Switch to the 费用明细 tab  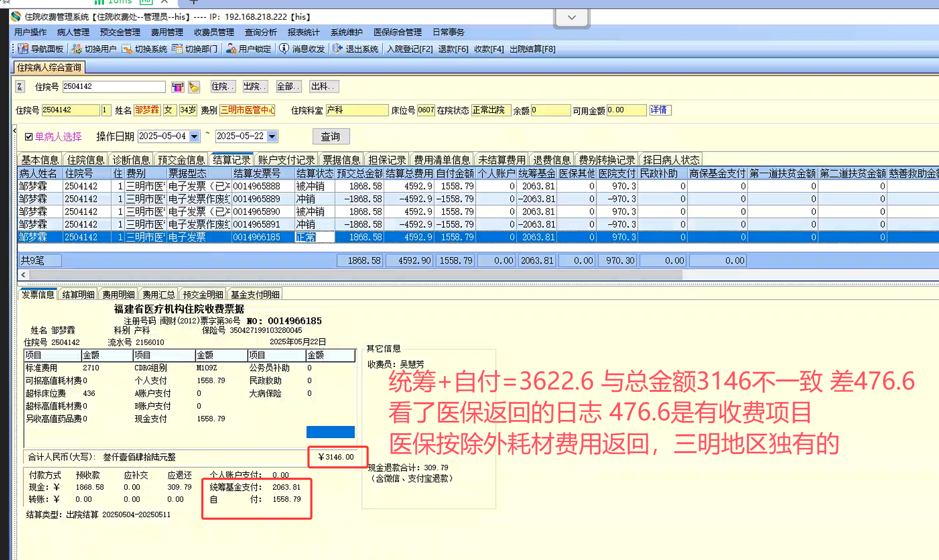118,294
